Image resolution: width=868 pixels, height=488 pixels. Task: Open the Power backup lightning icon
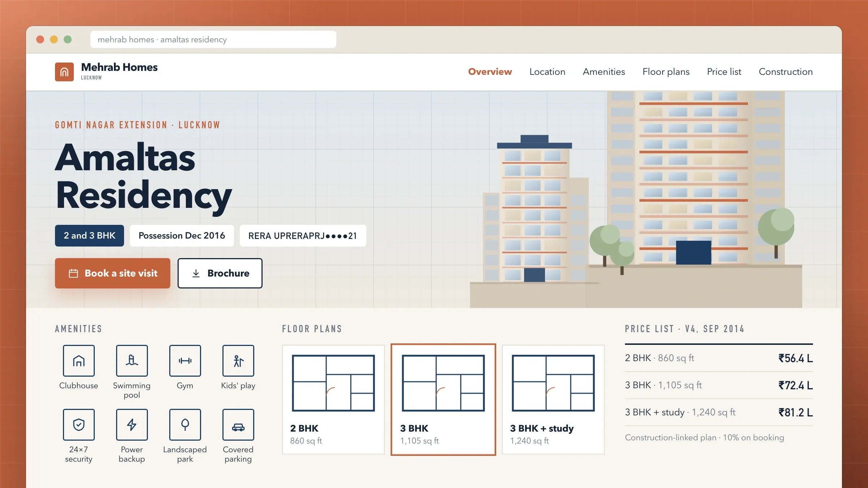pos(132,425)
